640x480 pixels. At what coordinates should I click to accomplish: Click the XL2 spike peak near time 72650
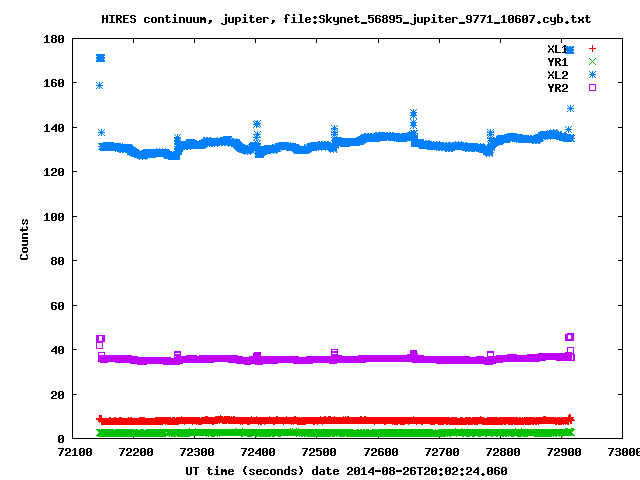coord(413,113)
